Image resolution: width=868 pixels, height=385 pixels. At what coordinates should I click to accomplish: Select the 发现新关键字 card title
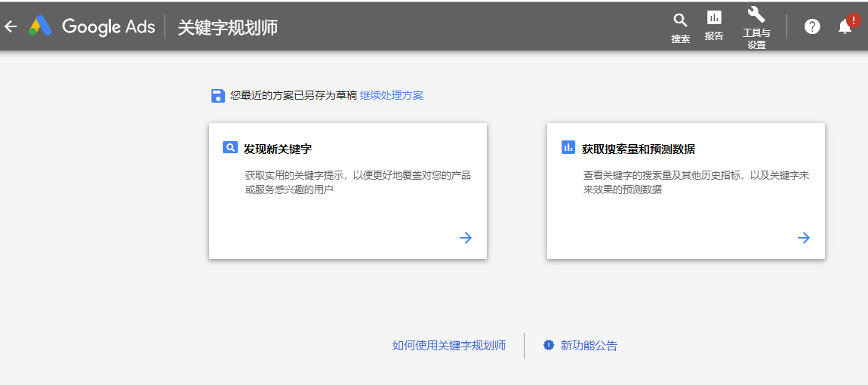[278, 149]
